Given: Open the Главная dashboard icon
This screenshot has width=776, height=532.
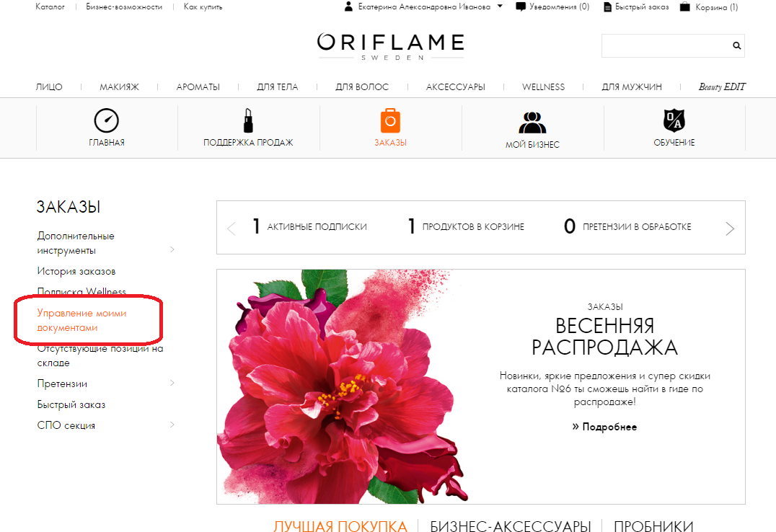Looking at the screenshot, I should [107, 120].
